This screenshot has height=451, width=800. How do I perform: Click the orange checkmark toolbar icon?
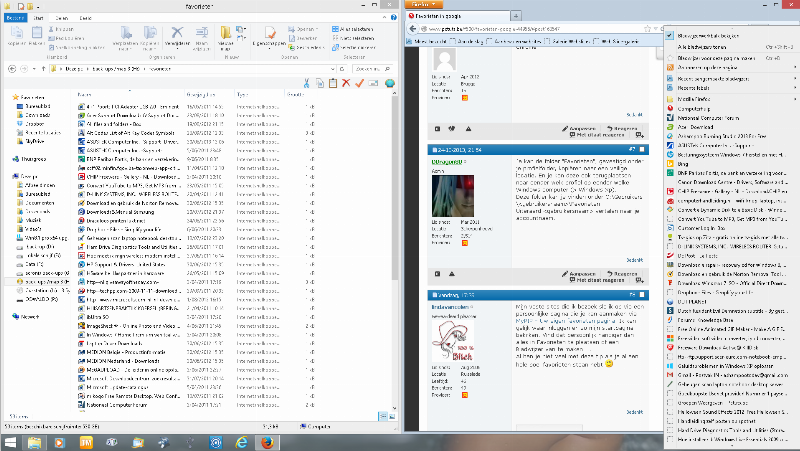pos(359,83)
